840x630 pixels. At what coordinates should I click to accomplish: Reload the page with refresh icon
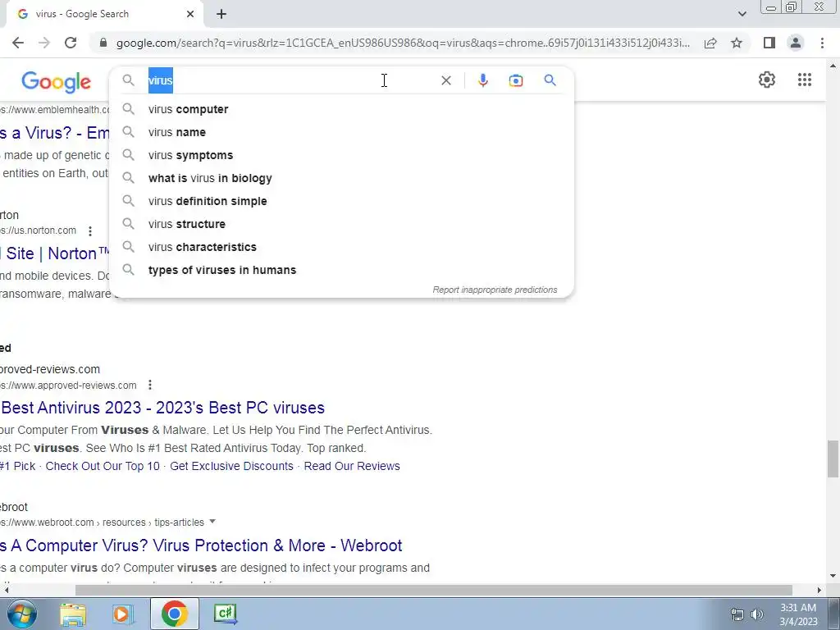71,43
